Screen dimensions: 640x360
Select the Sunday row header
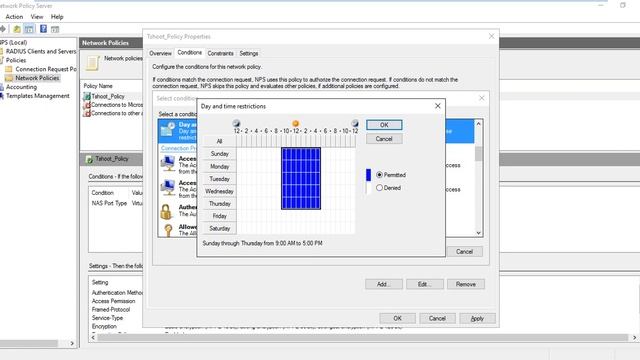coord(220,154)
